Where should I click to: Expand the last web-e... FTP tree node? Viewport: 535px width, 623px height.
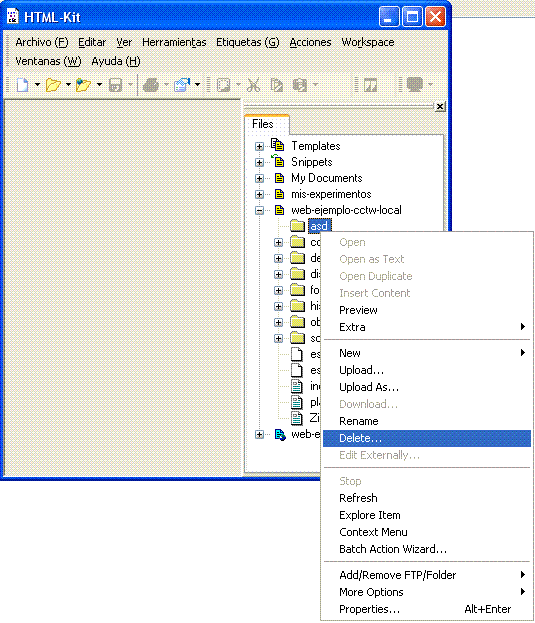pyautogui.click(x=259, y=435)
